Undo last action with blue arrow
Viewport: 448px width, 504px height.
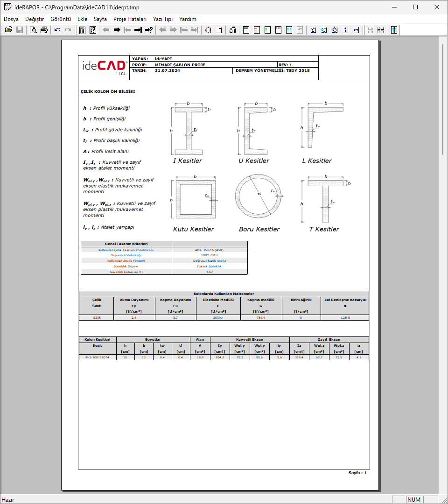pyautogui.click(x=57, y=30)
